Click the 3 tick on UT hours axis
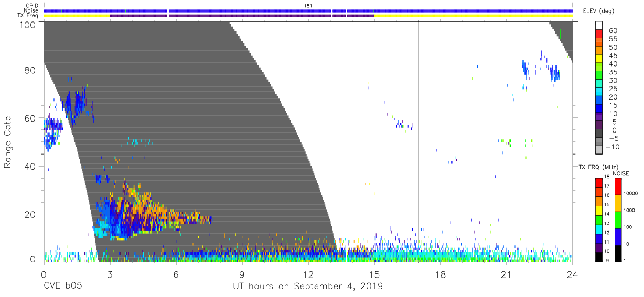 110,274
